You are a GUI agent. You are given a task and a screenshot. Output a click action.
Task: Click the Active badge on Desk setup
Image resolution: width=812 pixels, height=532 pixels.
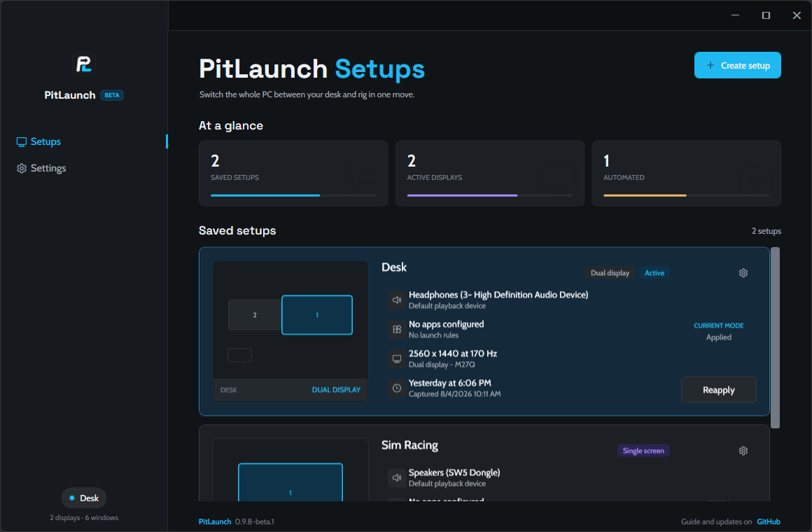pyautogui.click(x=654, y=273)
